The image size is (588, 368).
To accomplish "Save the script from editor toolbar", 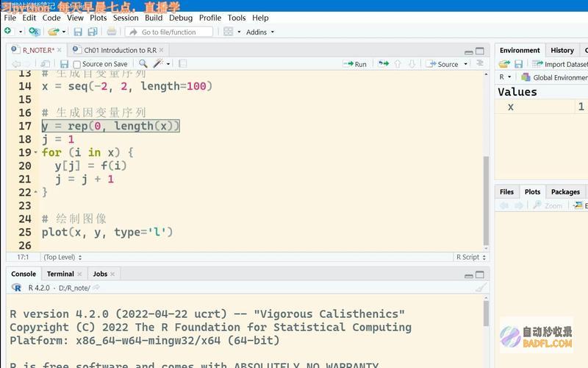I will 64,64.
